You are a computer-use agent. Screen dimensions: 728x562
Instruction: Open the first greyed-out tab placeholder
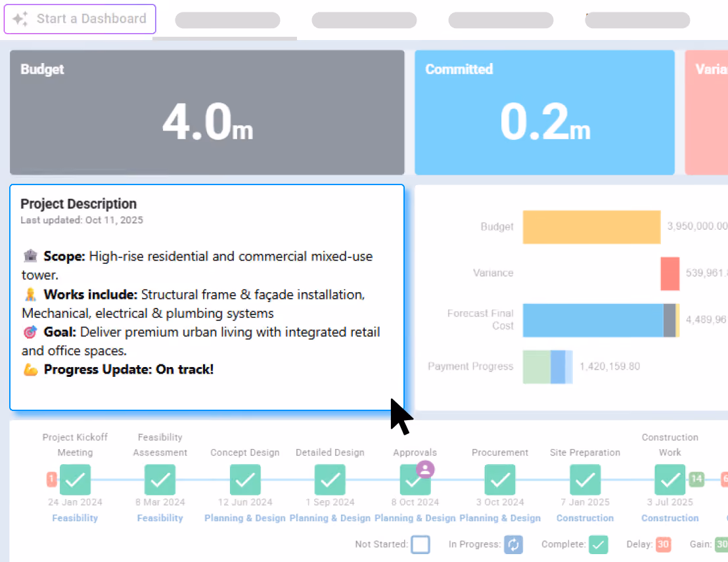[x=227, y=20]
